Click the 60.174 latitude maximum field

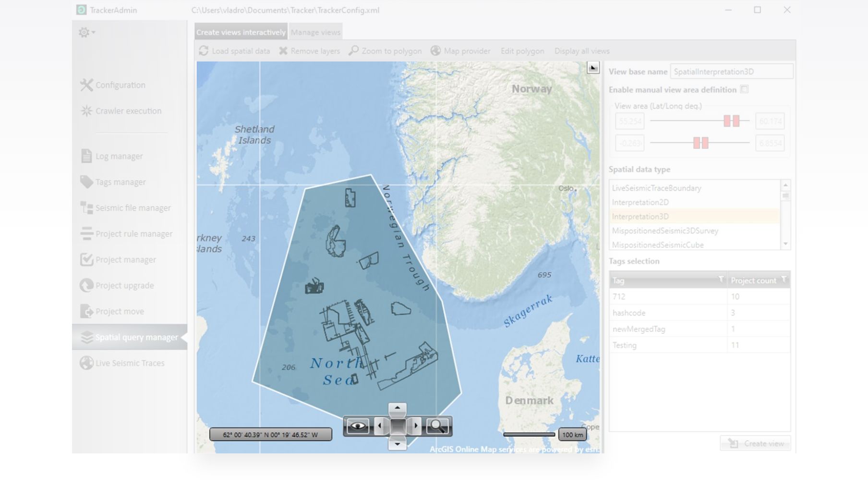pos(770,121)
